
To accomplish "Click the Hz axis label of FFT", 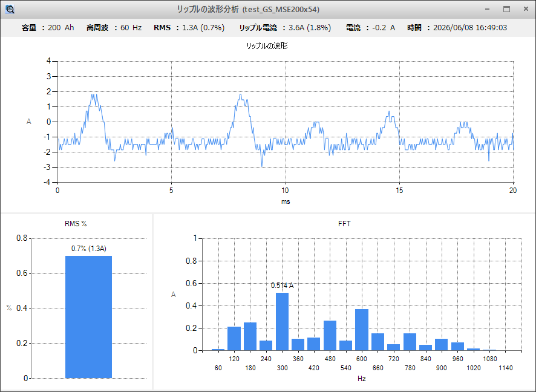I will tap(362, 379).
